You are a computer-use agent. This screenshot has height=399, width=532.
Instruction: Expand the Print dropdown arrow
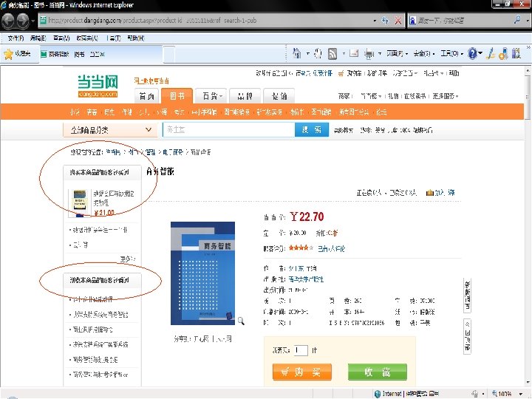point(380,54)
